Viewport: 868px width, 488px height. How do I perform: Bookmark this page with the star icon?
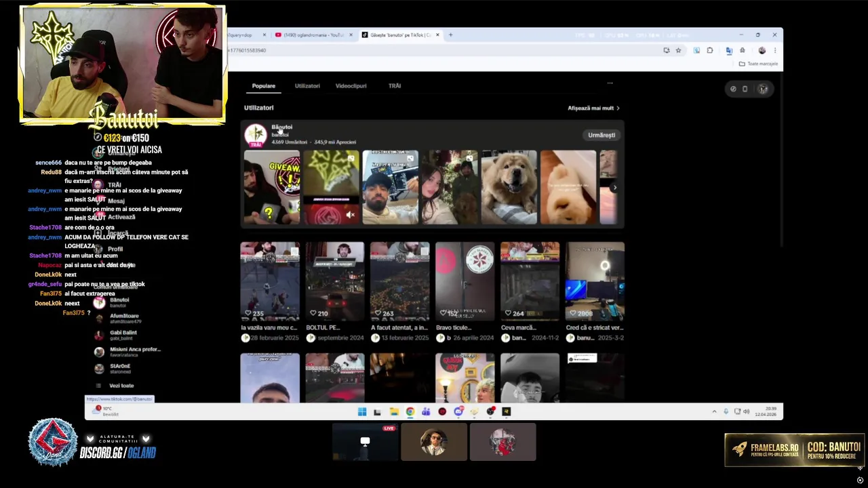[678, 50]
